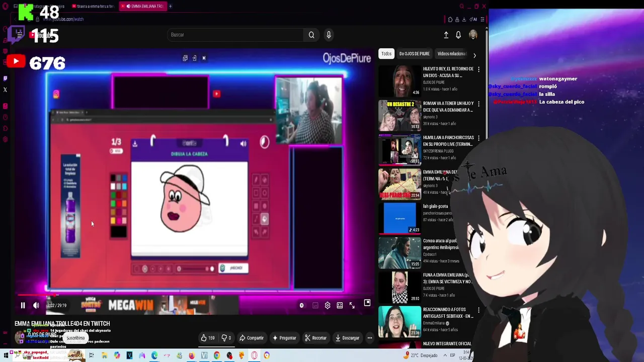Open the weather widget 23°C Despejado

(x=421, y=355)
